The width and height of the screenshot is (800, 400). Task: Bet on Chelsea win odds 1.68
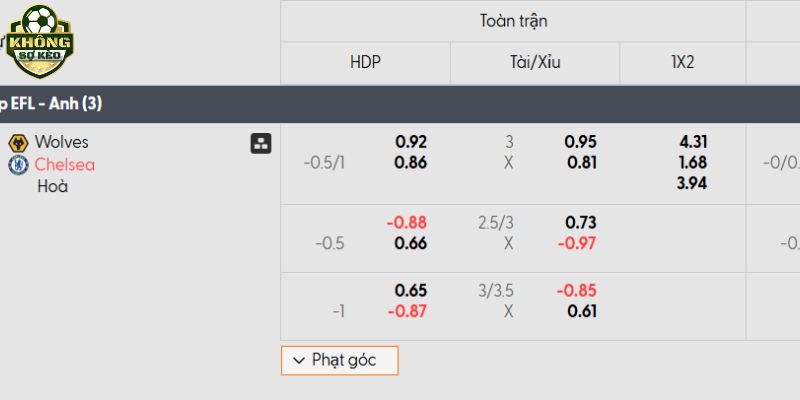(692, 162)
